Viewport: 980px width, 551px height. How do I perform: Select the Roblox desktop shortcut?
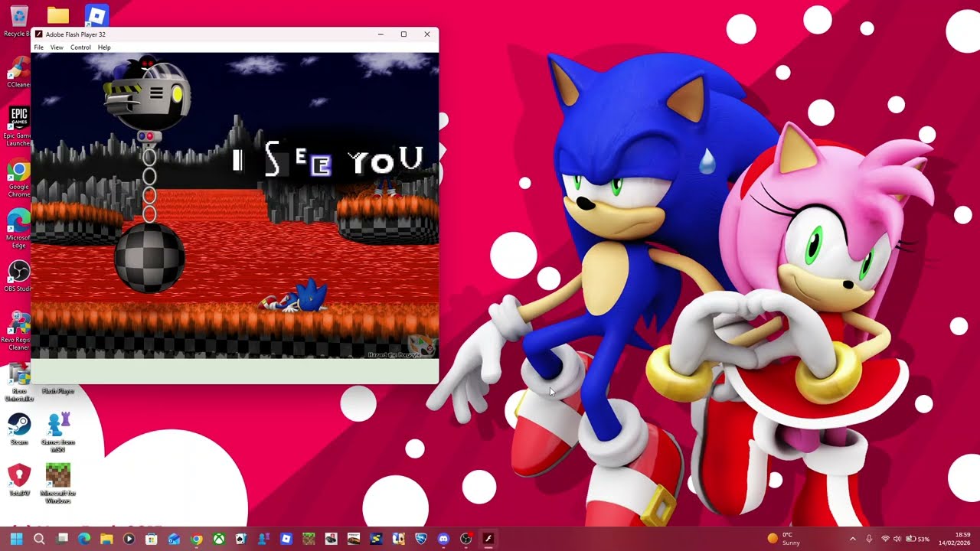pos(96,15)
